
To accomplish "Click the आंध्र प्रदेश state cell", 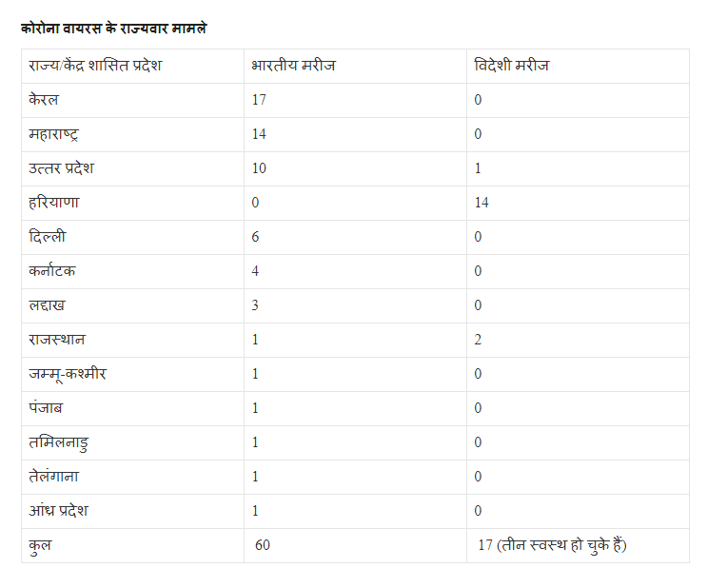I will point(132,512).
